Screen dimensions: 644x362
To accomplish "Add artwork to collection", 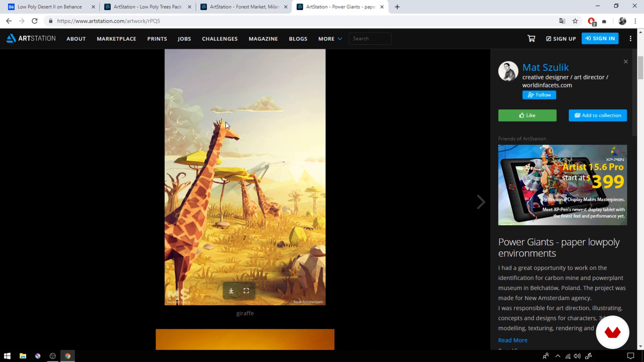I will (x=598, y=115).
